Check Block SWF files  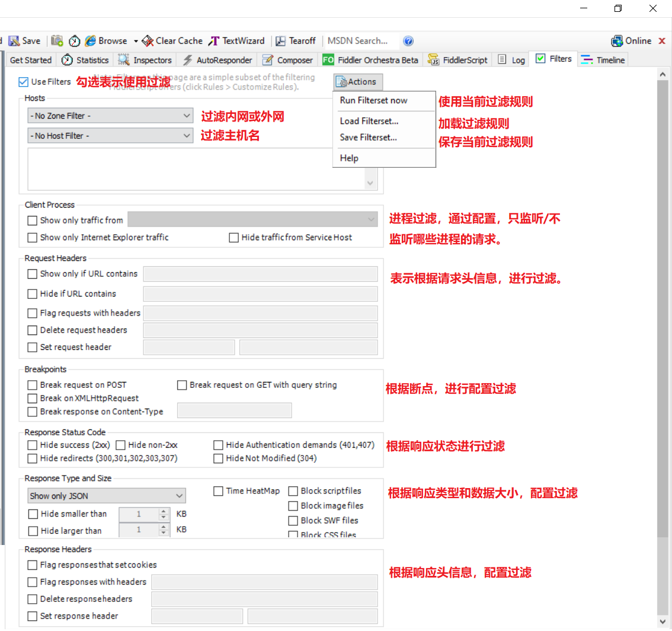293,521
